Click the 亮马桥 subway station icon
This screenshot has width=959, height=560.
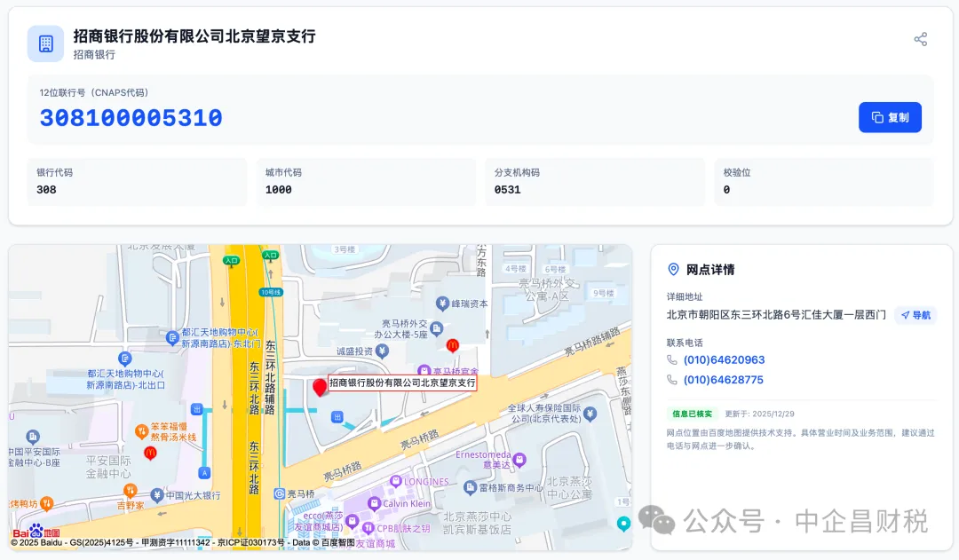tap(280, 493)
